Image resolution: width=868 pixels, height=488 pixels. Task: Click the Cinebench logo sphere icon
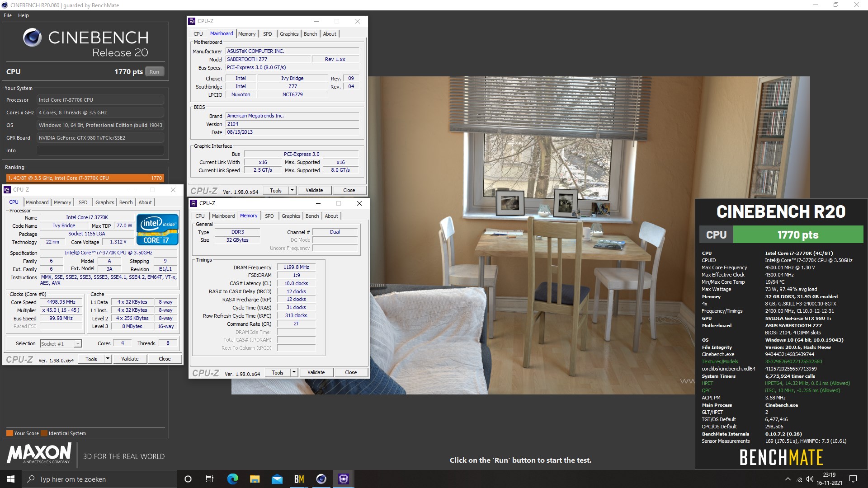(x=33, y=38)
